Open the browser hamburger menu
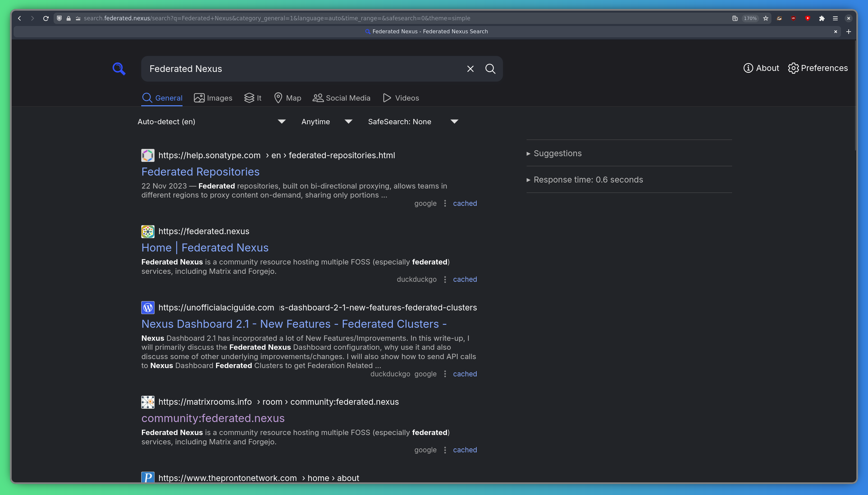This screenshot has height=495, width=868. click(x=835, y=18)
